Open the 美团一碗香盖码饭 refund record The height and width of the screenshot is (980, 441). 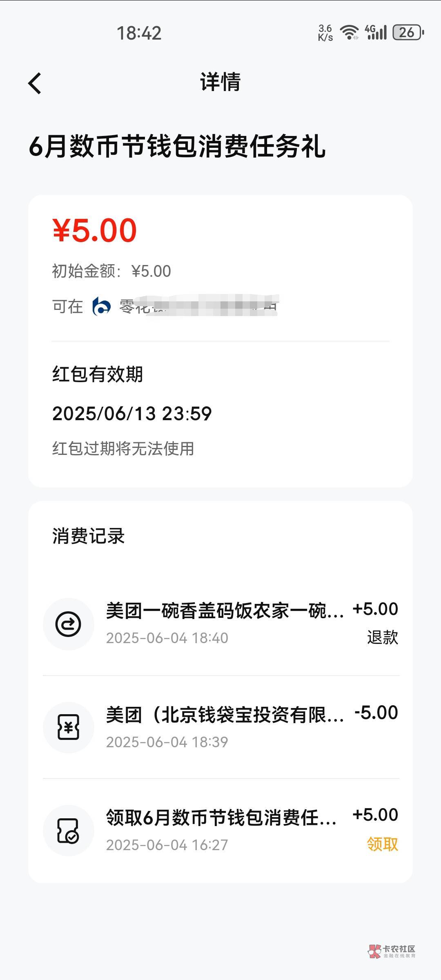(225, 611)
